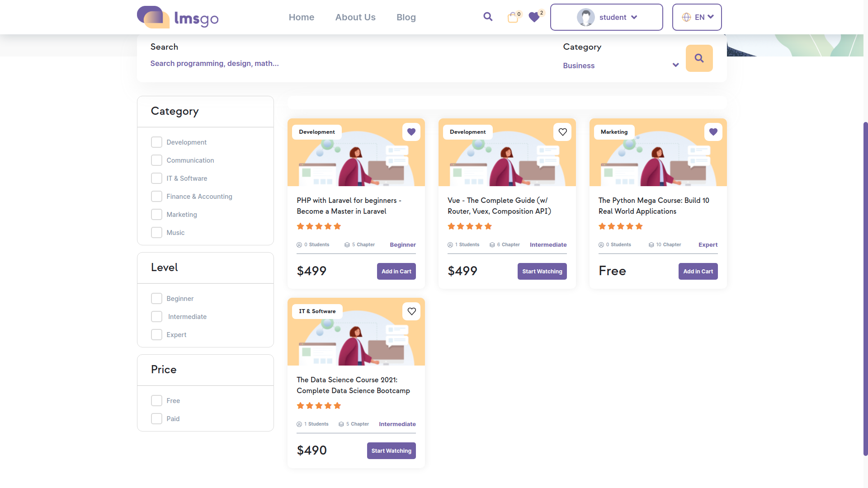Open the shopping cart icon
868x488 pixels.
click(513, 18)
